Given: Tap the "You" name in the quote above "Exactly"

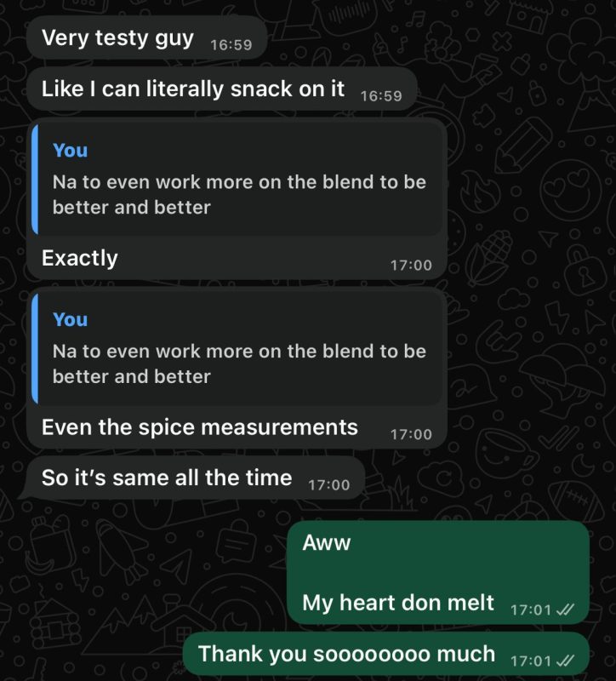Looking at the screenshot, I should [x=70, y=151].
